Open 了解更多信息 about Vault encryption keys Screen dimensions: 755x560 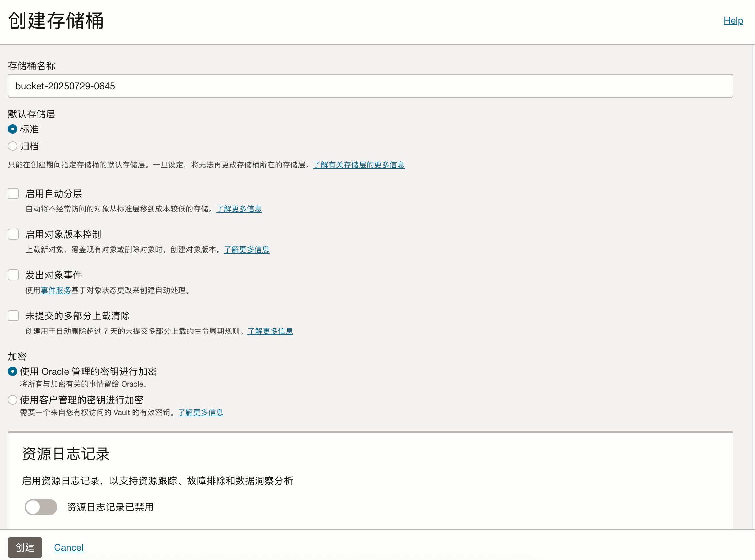coord(201,412)
